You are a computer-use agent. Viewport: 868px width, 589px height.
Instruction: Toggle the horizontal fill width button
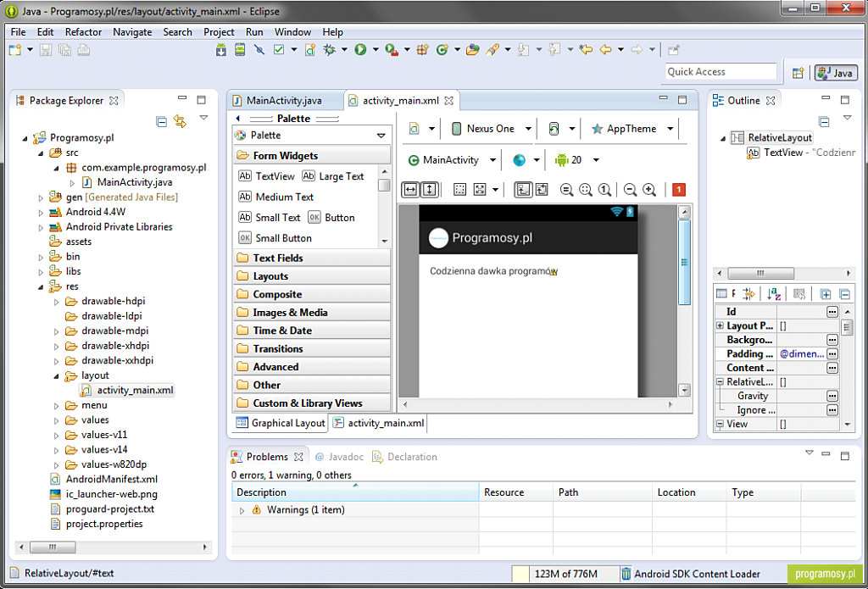(410, 190)
